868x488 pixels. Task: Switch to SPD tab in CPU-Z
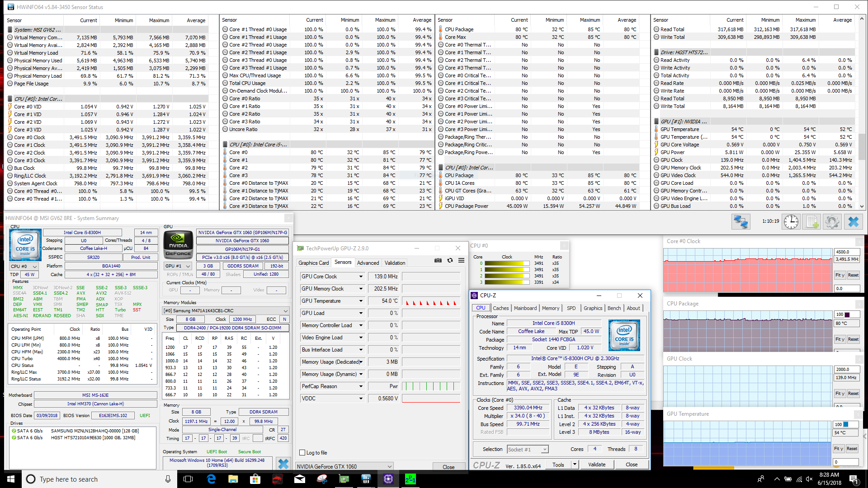pyautogui.click(x=571, y=308)
